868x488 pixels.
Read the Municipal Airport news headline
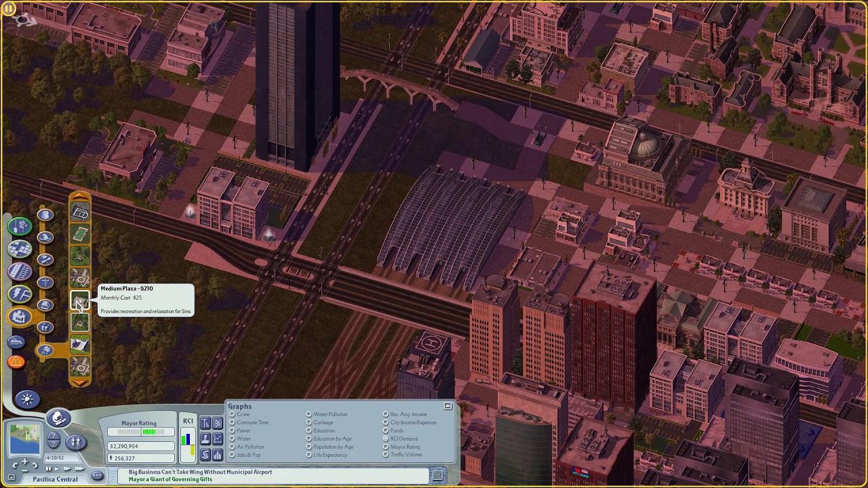[200, 472]
